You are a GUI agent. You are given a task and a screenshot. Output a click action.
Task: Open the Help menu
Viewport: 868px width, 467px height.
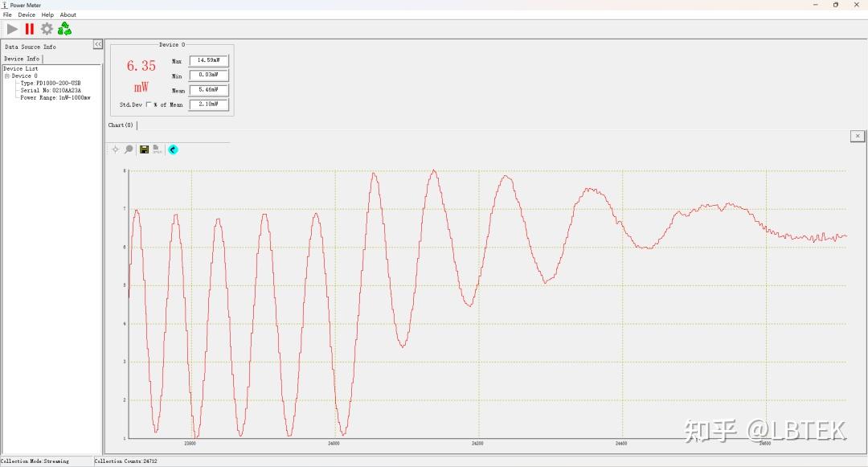tap(47, 15)
